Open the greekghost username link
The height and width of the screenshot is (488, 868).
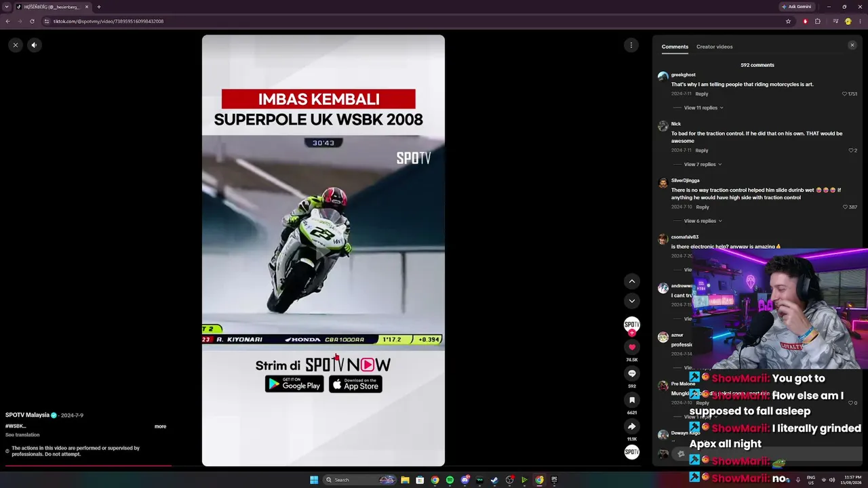[684, 75]
